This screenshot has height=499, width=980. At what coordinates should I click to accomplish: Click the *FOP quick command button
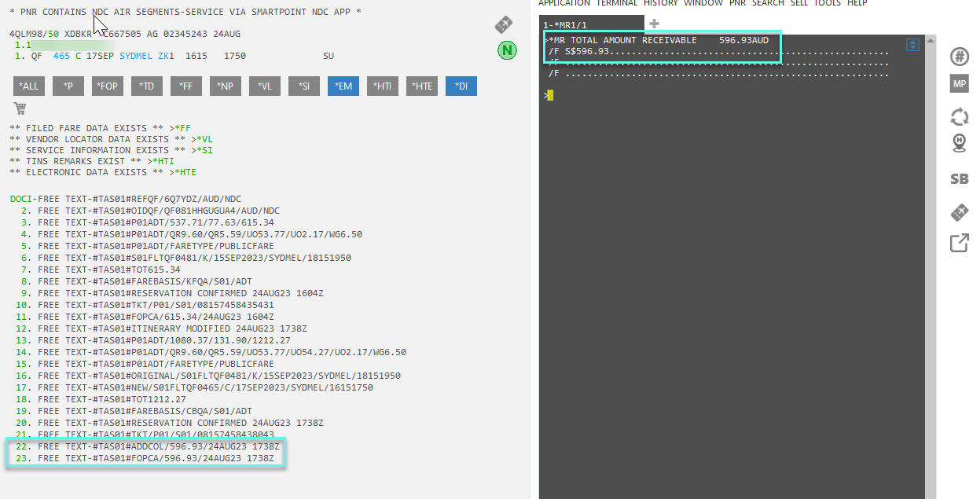tap(108, 86)
